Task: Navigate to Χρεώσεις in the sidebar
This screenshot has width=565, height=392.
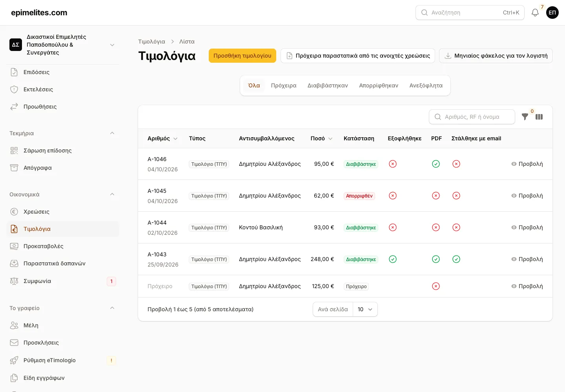Action: [x=63, y=212]
